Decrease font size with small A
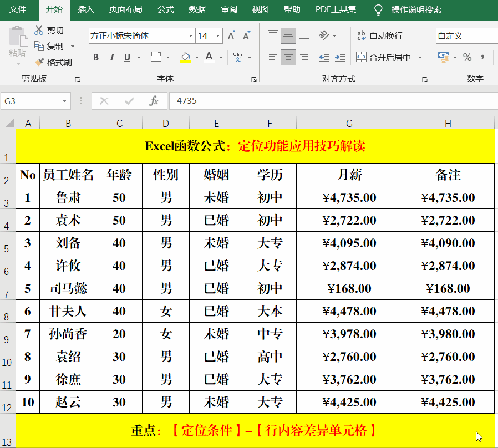Screen dimensions: 498x448 point(246,35)
